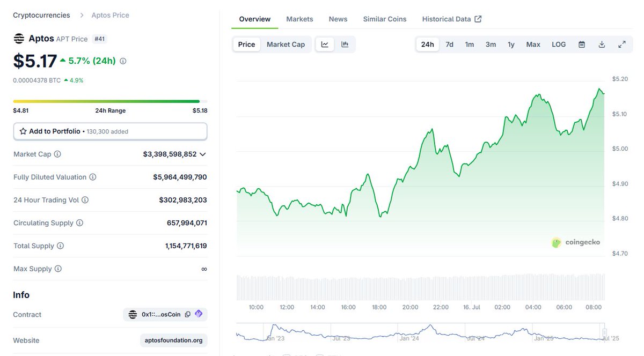Click the 0x1::...osCoin contract chip

click(x=165, y=315)
